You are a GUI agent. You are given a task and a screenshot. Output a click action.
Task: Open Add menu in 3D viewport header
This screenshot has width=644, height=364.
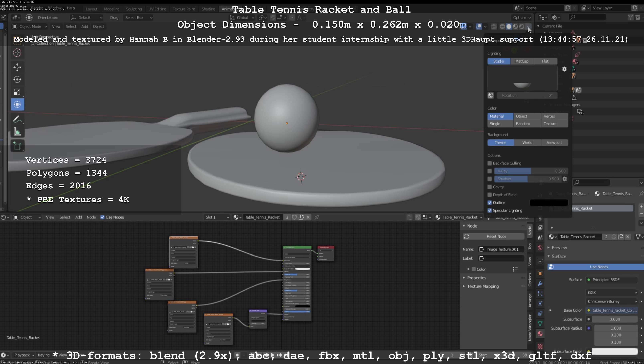pyautogui.click(x=85, y=26)
